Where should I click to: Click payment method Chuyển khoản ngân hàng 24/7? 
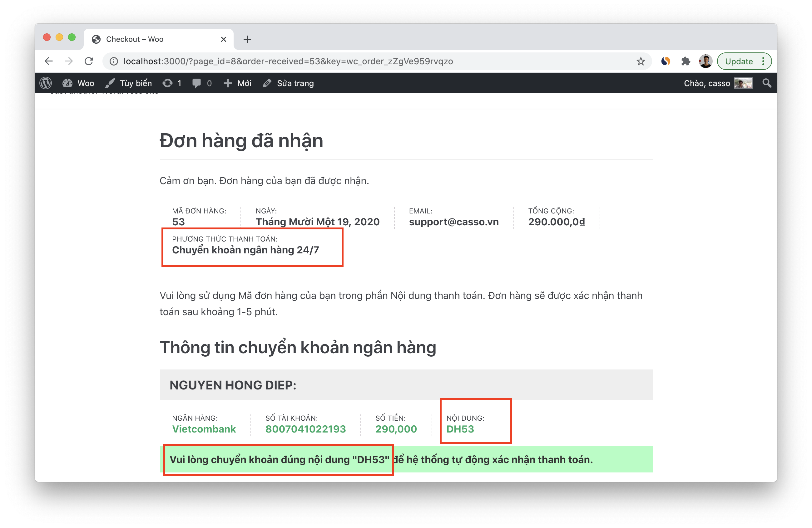(245, 250)
